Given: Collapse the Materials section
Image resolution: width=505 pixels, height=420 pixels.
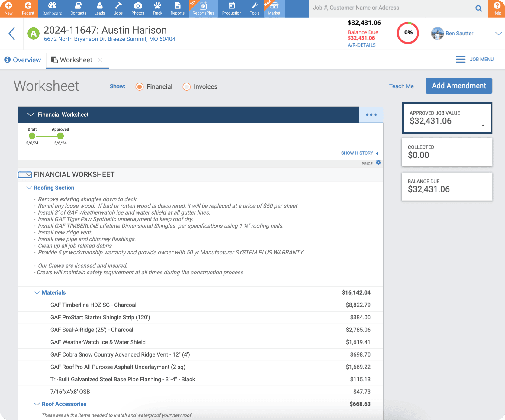Looking at the screenshot, I should tap(37, 292).
